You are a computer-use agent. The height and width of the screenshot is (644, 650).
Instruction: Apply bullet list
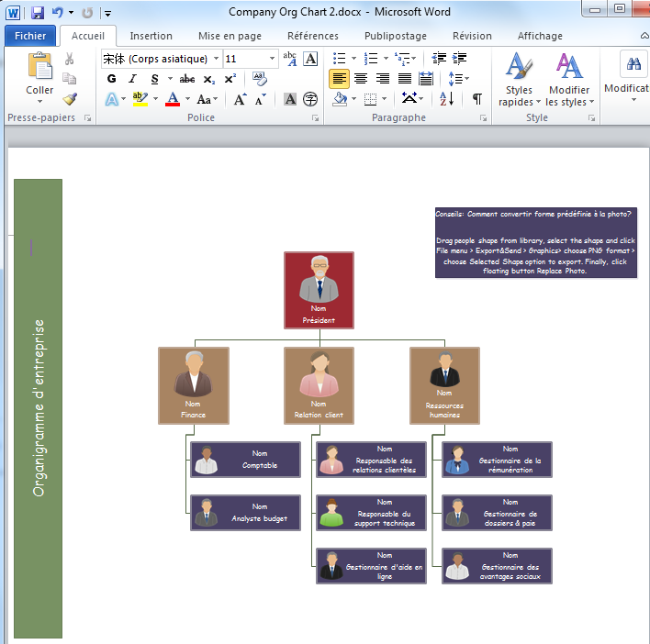pyautogui.click(x=339, y=59)
